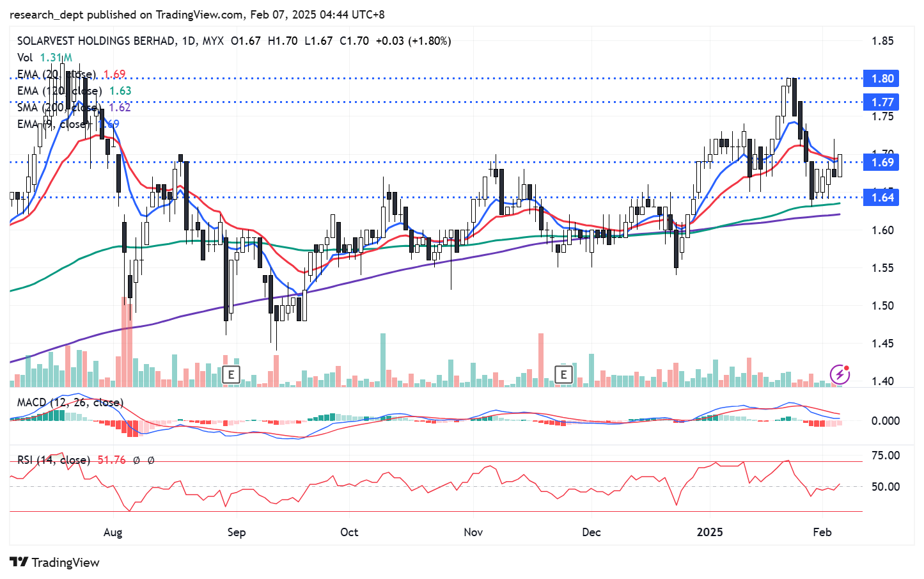This screenshot has width=924, height=579.
Task: Click the TradingView logo at bottom left
Action: coord(54,562)
